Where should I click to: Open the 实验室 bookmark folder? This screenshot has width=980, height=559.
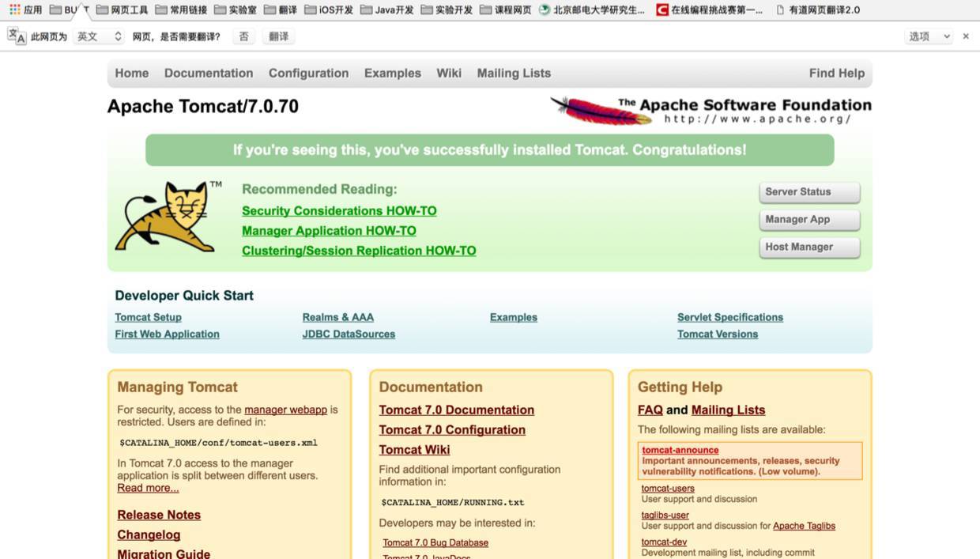[x=235, y=10]
